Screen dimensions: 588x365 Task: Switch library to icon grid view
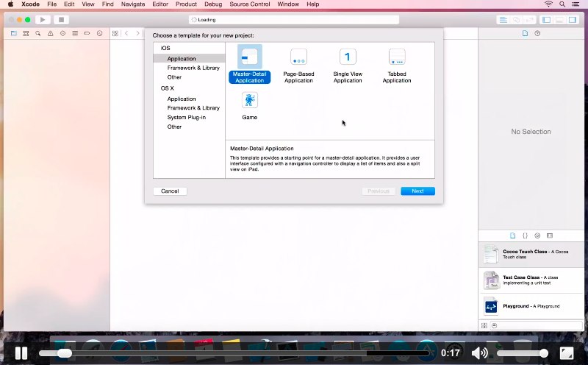pos(484,325)
